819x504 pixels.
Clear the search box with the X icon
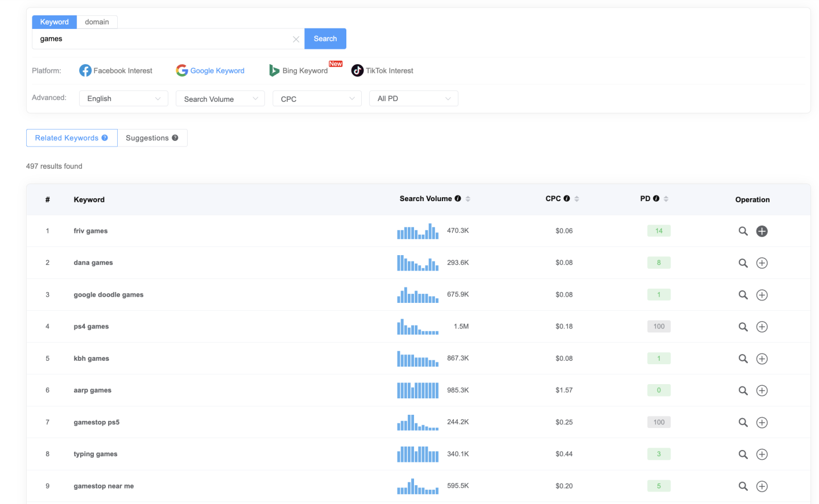[x=296, y=39]
